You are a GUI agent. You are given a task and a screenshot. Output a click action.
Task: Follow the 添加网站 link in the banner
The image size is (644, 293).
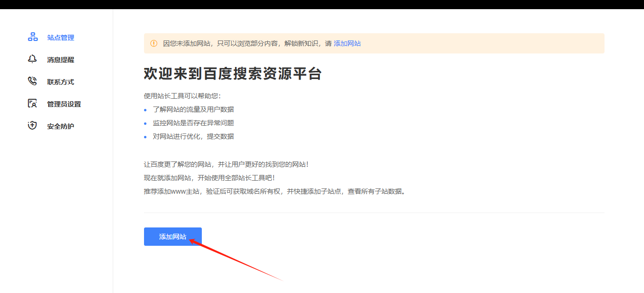[347, 43]
